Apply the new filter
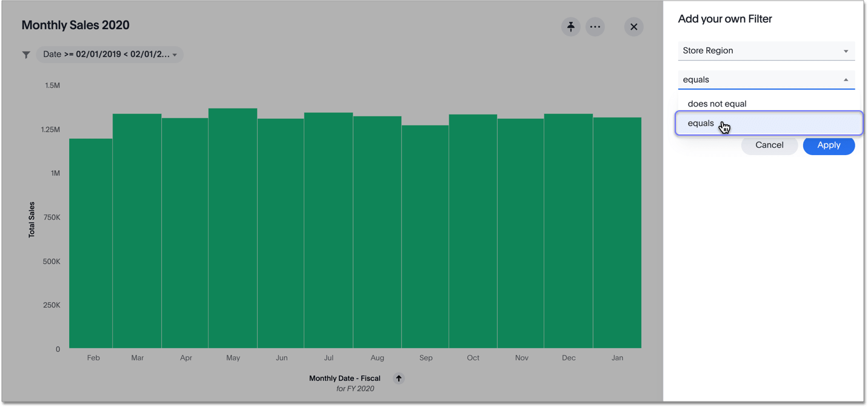This screenshot has width=868, height=407. [829, 145]
